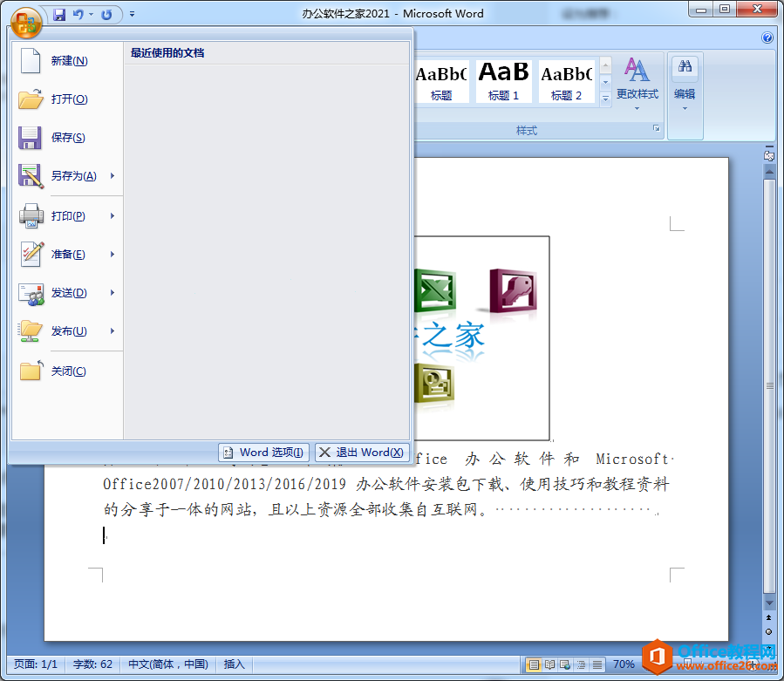
Task: Open the 发送(D) menu entry
Action: pos(67,292)
